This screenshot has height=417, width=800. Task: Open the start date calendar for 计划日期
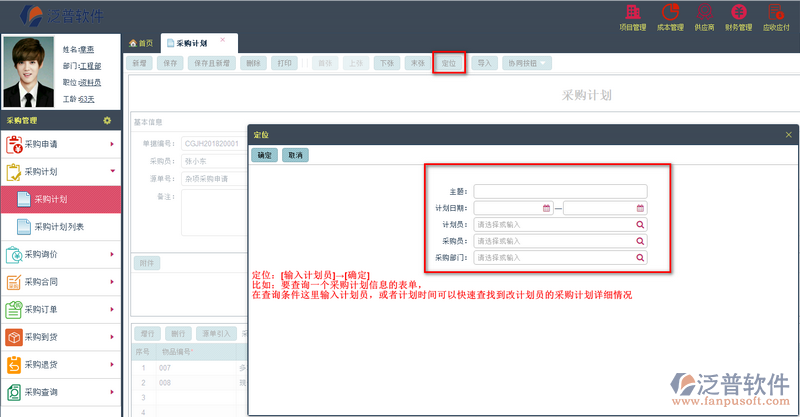[x=546, y=208]
